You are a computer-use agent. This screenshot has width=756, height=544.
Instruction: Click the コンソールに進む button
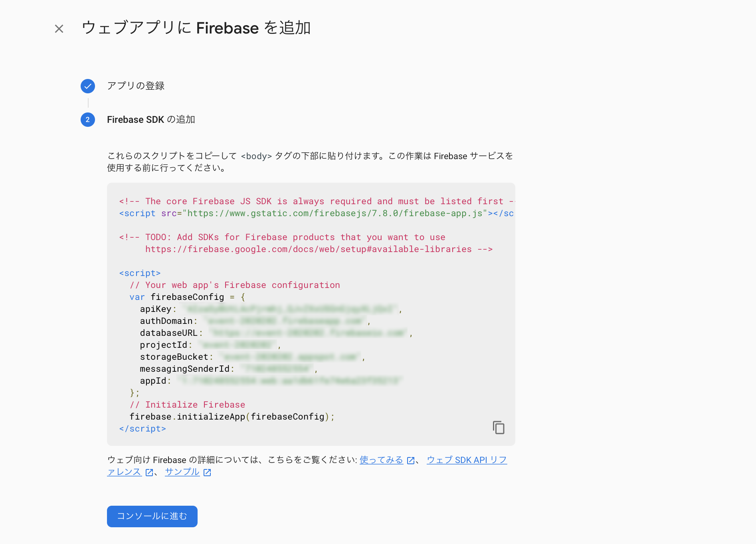152,516
